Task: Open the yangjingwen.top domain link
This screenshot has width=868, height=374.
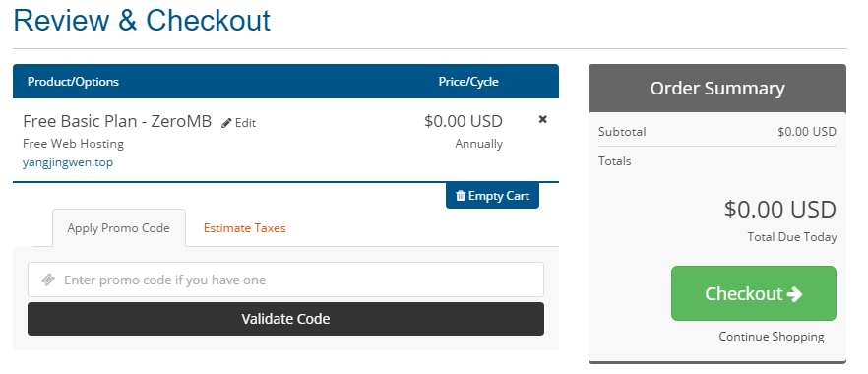Action: (x=68, y=163)
